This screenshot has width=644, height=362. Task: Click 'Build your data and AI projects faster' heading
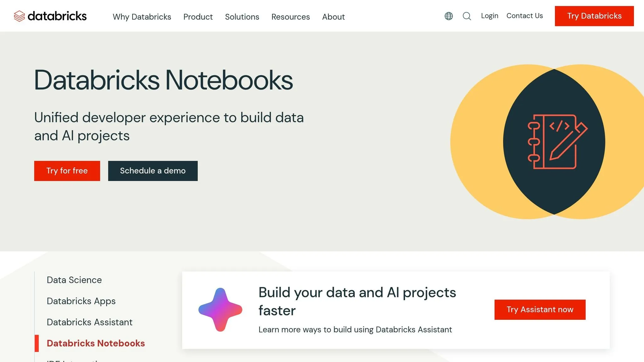tap(357, 301)
